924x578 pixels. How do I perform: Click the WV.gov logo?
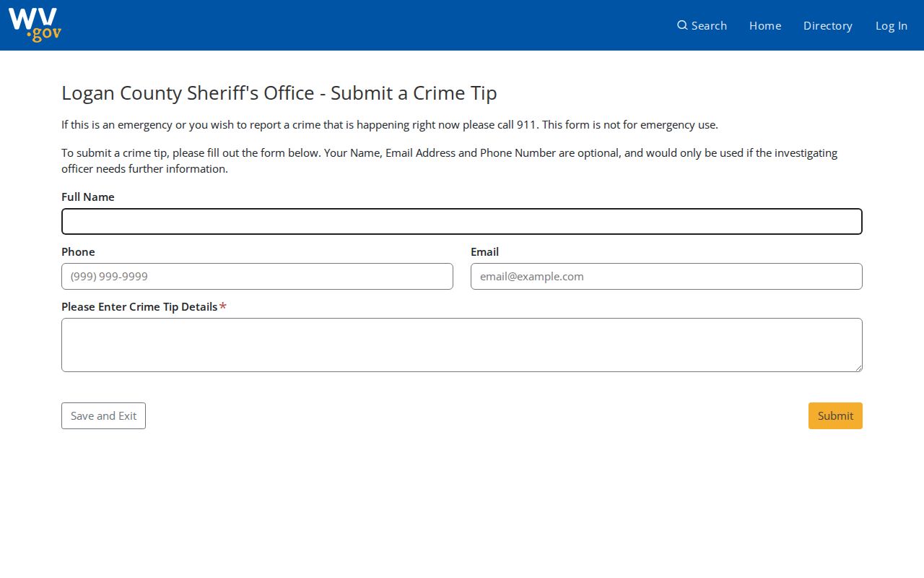pyautogui.click(x=35, y=25)
